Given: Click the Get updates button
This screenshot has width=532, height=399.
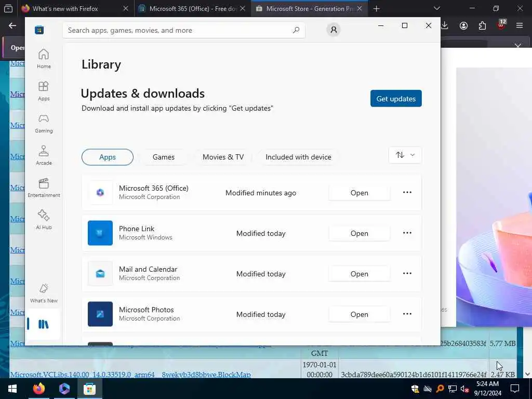Looking at the screenshot, I should (x=396, y=98).
